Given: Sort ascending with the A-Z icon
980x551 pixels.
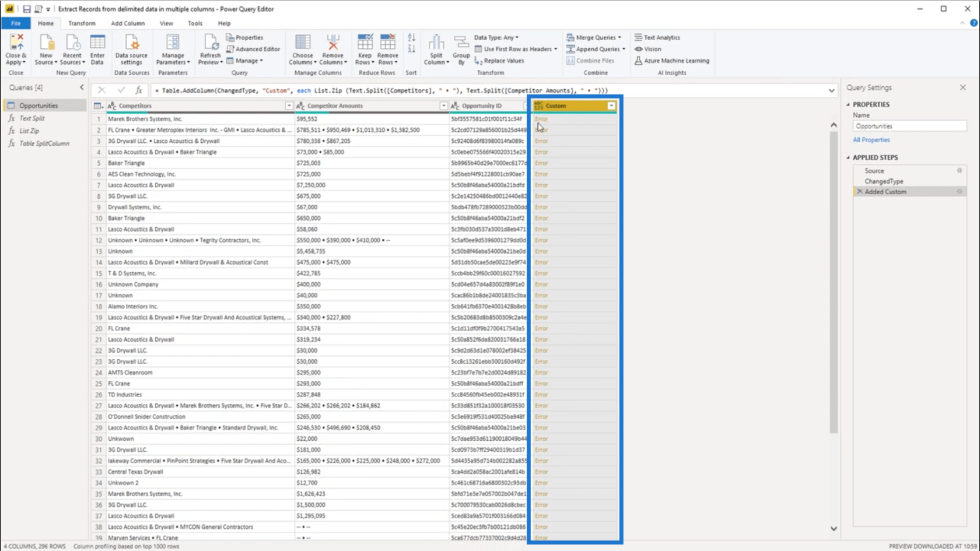Looking at the screenshot, I should (x=411, y=37).
